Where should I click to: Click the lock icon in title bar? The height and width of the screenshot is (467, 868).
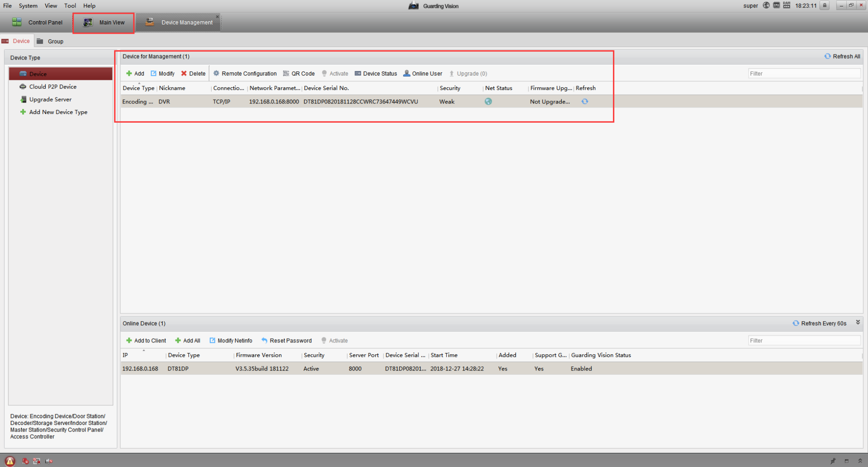tap(825, 6)
